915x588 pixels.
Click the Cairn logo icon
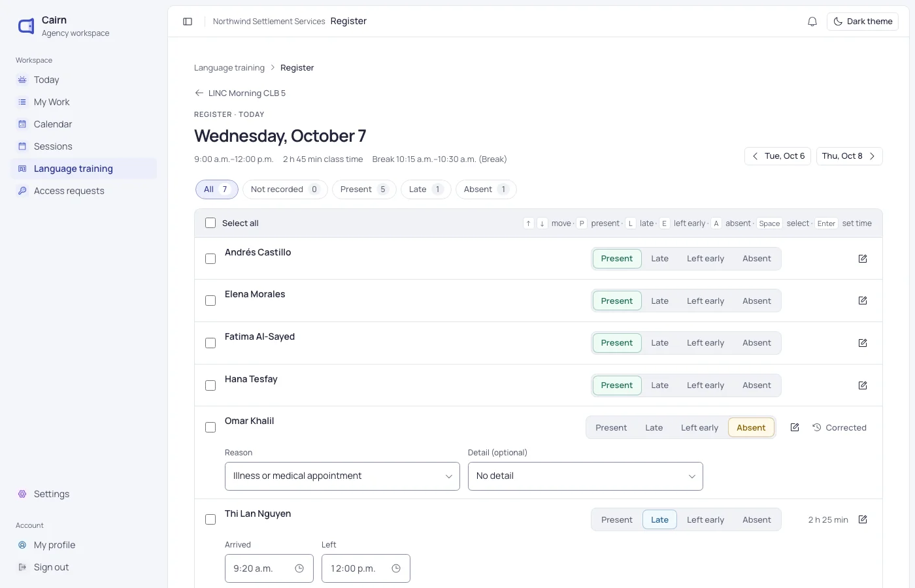pos(26,26)
